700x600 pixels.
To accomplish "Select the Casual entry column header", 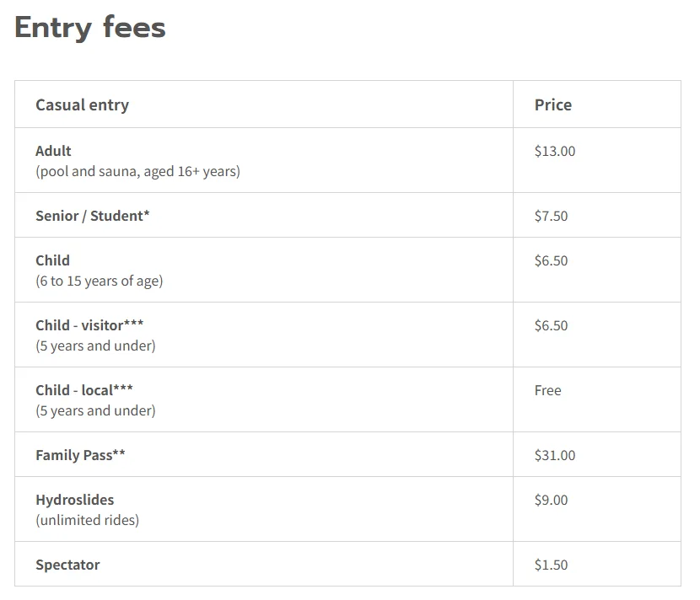I will pyautogui.click(x=82, y=104).
